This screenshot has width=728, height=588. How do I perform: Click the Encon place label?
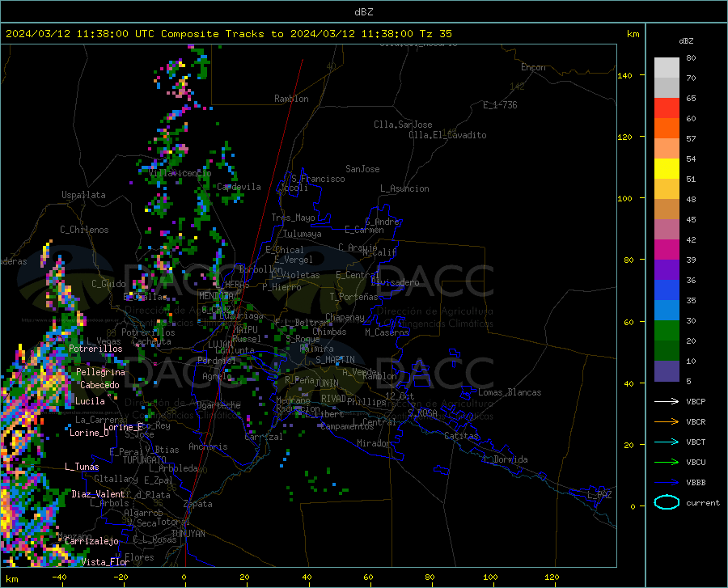(534, 67)
